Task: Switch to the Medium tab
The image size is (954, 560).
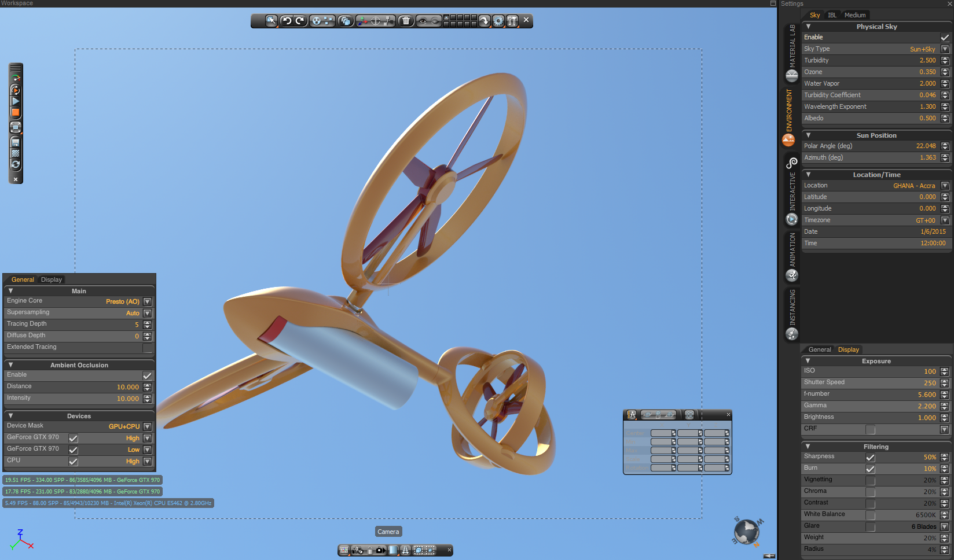Action: point(855,15)
